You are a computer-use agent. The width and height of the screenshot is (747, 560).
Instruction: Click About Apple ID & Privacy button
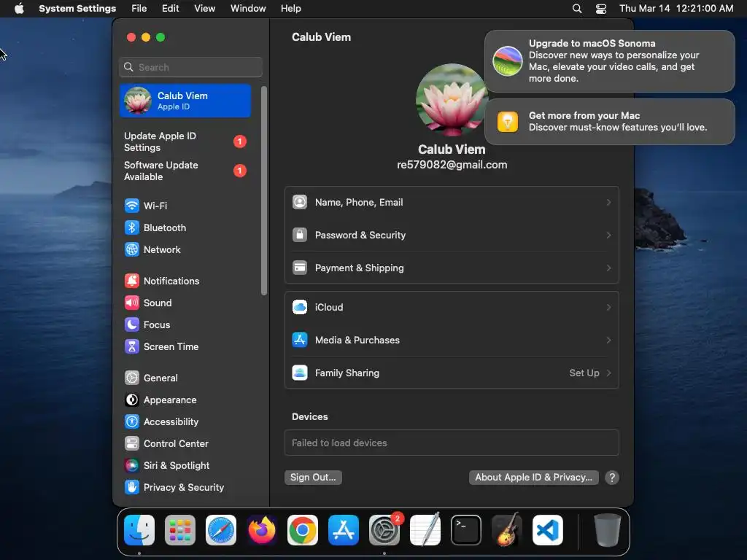(x=533, y=477)
